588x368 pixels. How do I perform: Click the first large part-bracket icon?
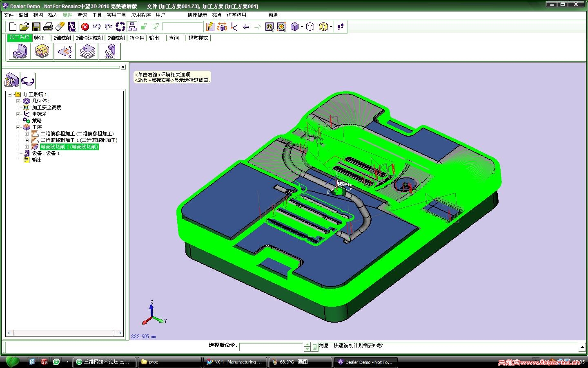pyautogui.click(x=20, y=51)
